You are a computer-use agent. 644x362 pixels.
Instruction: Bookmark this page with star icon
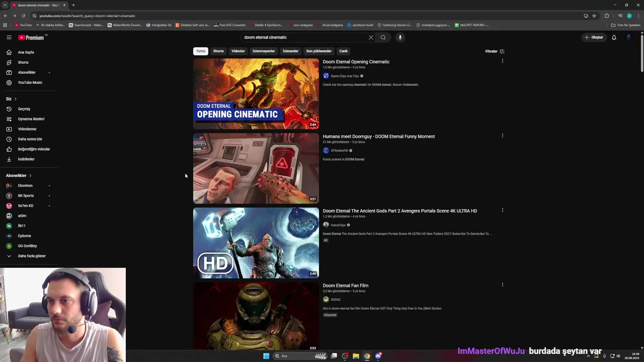(594, 16)
